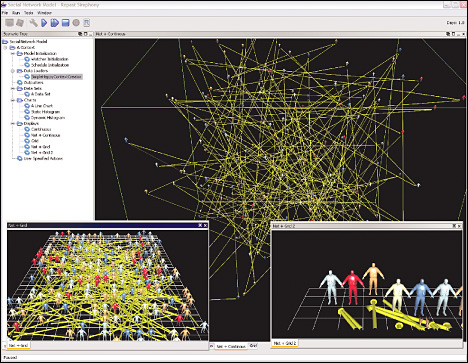Click the second gray tilted toolbar icon
The width and height of the screenshot is (468, 363).
(20, 23)
